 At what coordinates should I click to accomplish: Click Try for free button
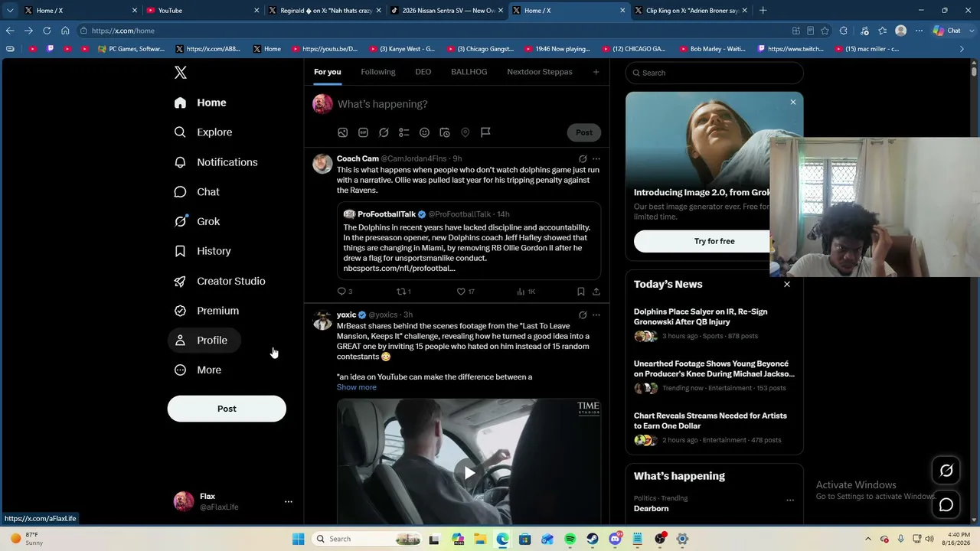[714, 241]
